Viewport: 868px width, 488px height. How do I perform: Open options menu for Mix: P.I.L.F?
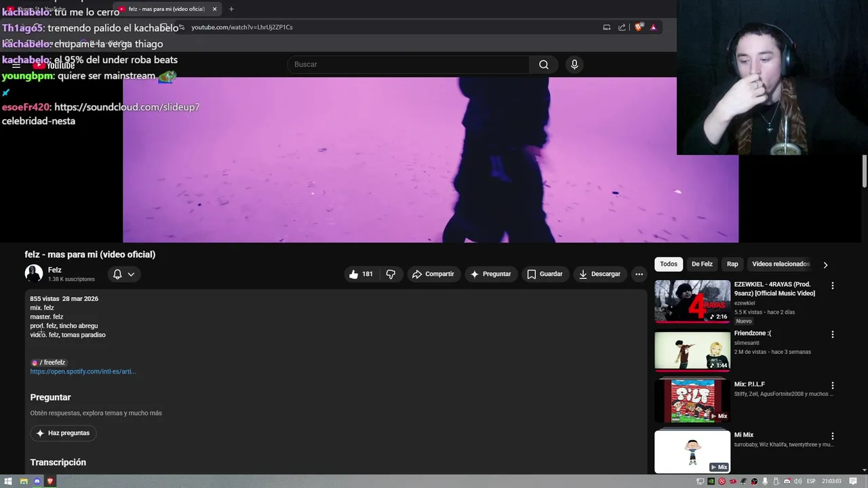(x=833, y=385)
